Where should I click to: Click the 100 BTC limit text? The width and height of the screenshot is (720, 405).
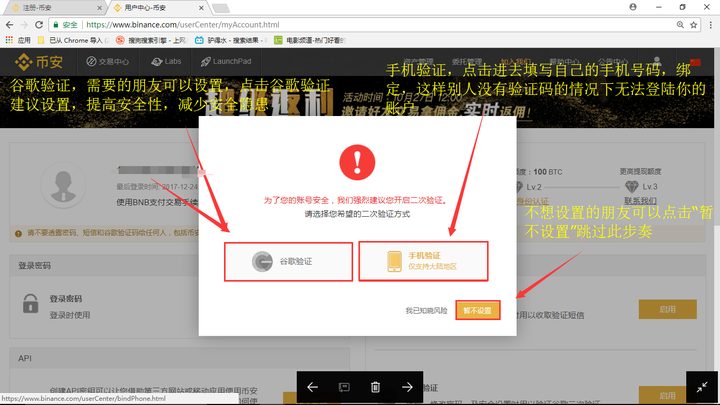point(547,172)
